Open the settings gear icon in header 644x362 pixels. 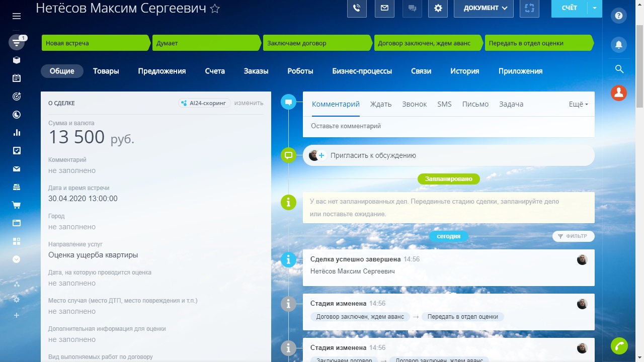[x=438, y=8]
